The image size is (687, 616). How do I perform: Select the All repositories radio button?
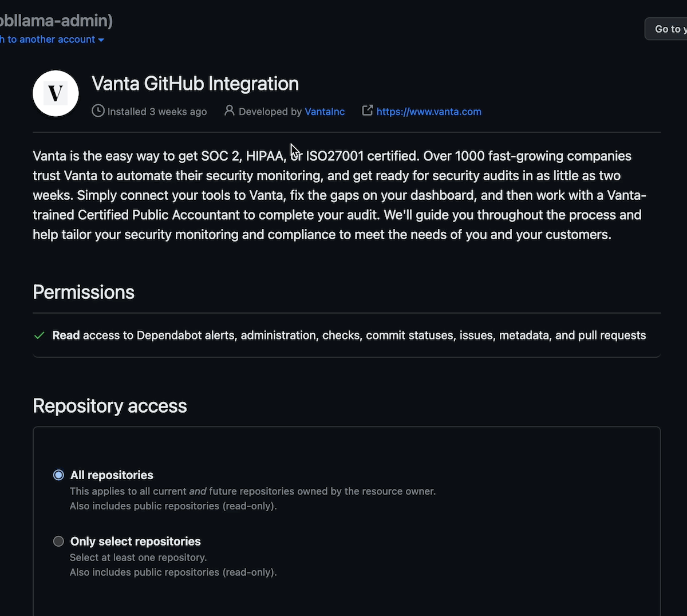[x=58, y=475]
